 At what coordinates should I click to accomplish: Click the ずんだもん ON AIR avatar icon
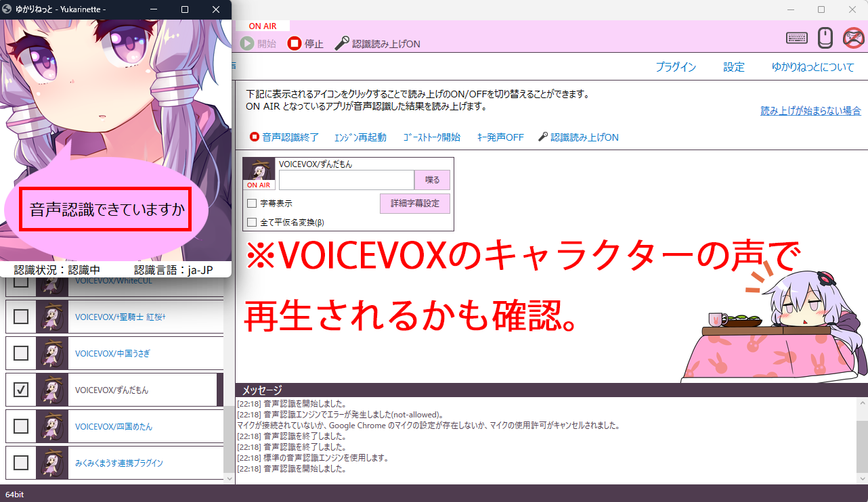point(259,175)
